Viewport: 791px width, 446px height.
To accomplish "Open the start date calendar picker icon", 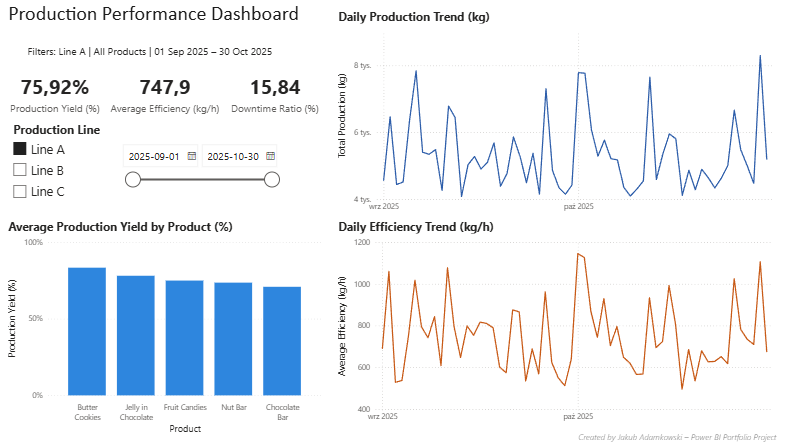I will pyautogui.click(x=192, y=156).
